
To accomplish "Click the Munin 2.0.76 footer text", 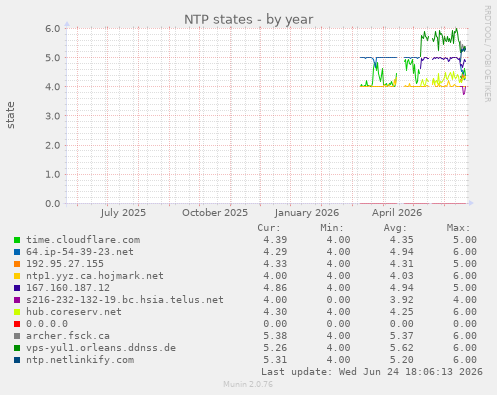I will [248, 384].
